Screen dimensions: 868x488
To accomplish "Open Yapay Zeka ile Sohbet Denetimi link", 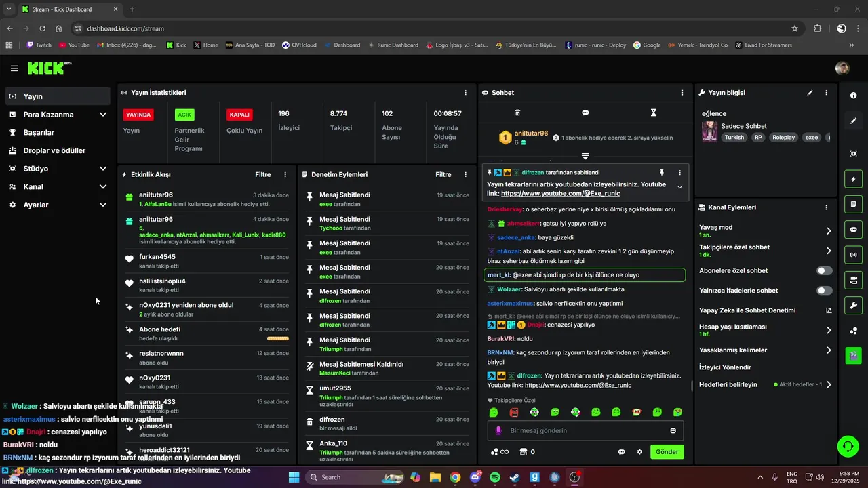I will 766,310.
